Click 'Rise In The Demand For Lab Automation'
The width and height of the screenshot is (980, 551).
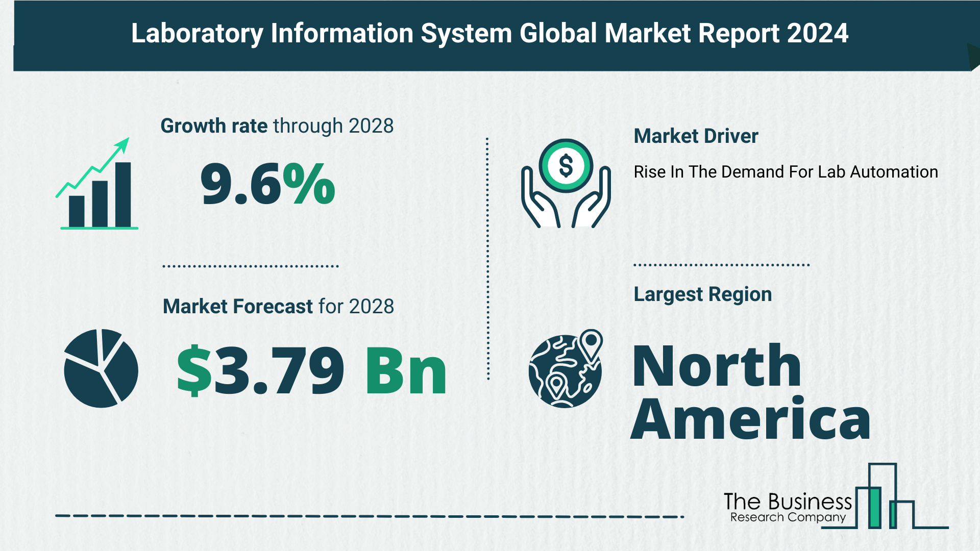786,172
